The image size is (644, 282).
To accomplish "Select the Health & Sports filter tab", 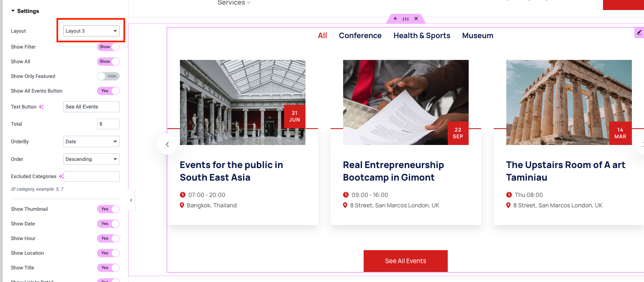I will coord(422,36).
